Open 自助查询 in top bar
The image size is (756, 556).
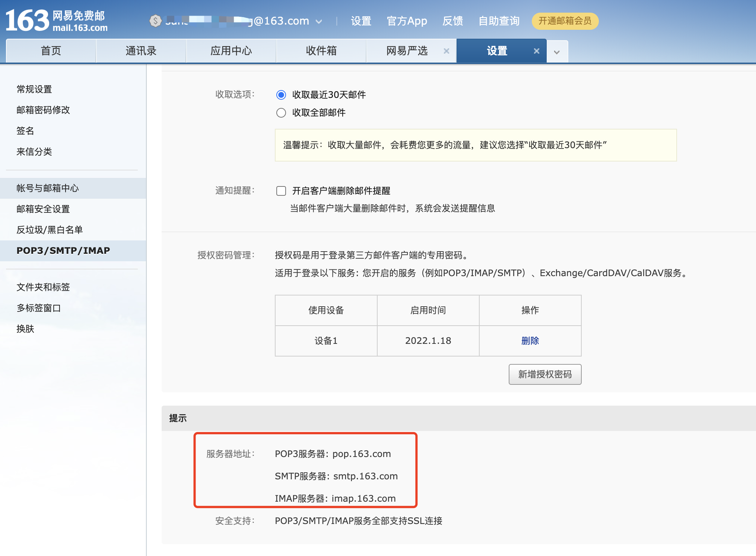coord(499,21)
